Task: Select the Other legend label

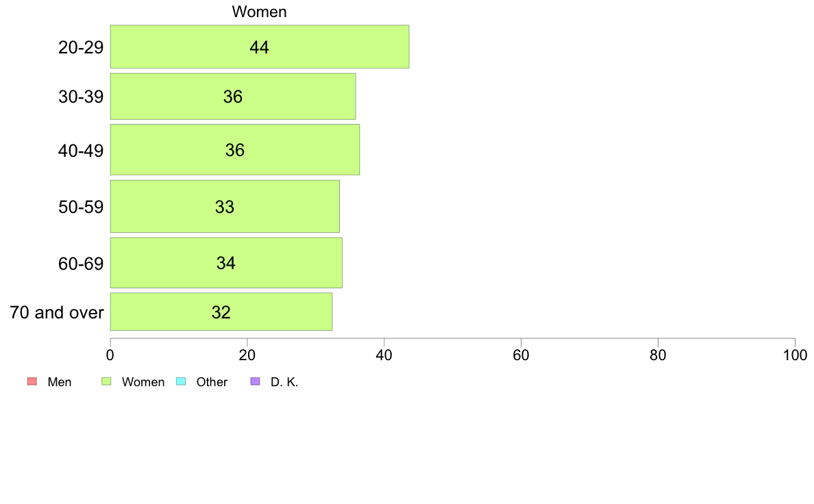Action: coord(212,382)
